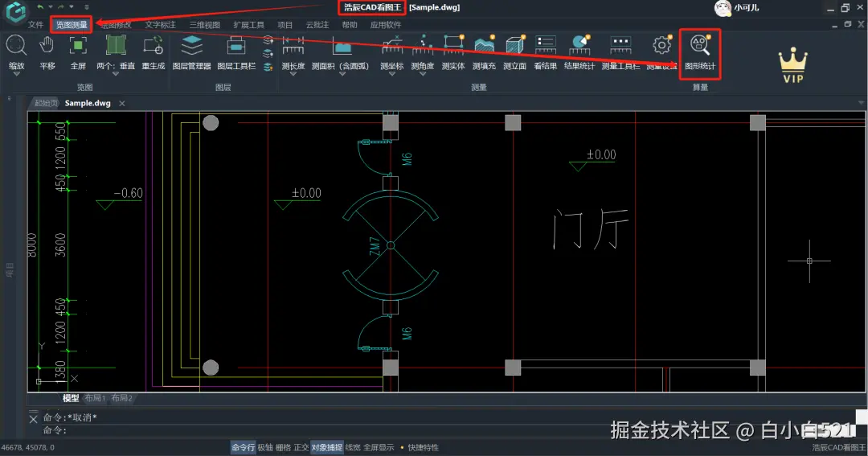
Task: Toggle 命令行 in status bar
Action: click(243, 447)
